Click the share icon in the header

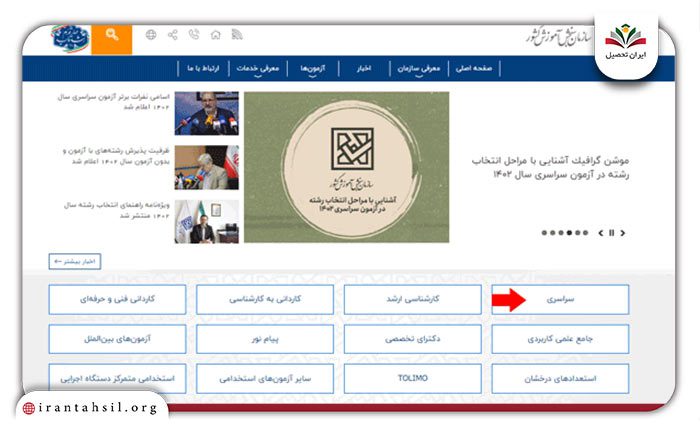coord(173,35)
